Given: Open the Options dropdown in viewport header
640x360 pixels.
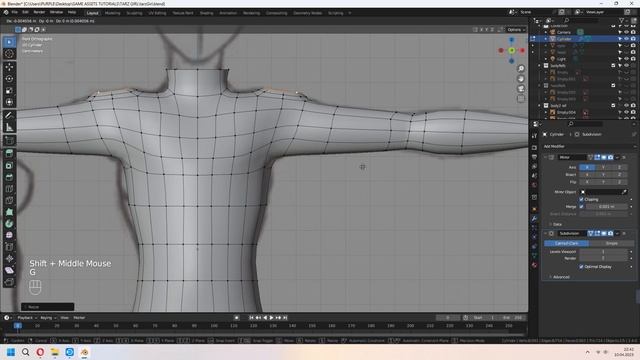Looking at the screenshot, I should (516, 30).
